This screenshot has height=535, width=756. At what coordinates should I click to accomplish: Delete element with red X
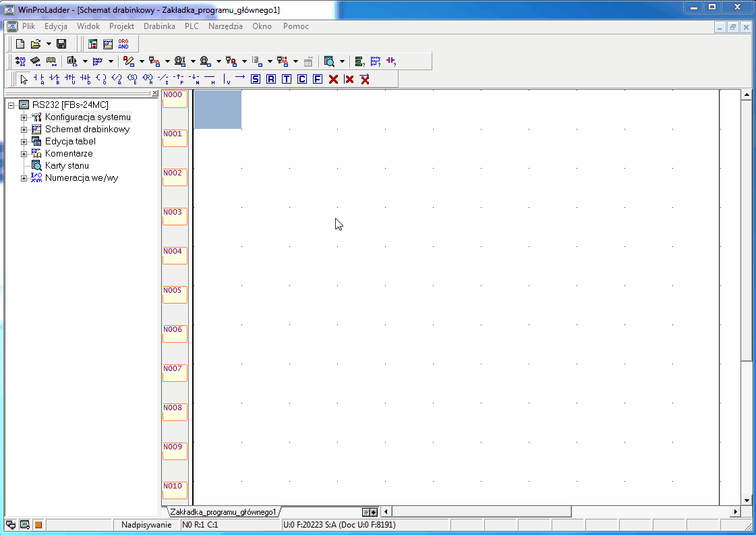pyautogui.click(x=333, y=79)
